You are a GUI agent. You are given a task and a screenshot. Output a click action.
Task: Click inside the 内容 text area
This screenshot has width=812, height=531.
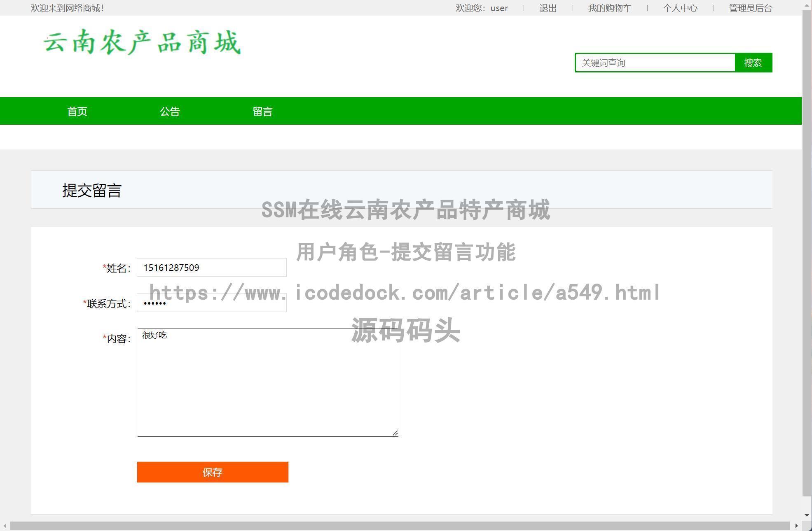268,382
